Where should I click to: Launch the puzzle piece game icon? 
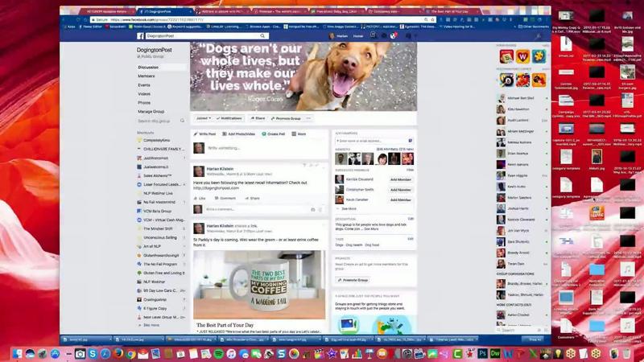[x=539, y=56]
